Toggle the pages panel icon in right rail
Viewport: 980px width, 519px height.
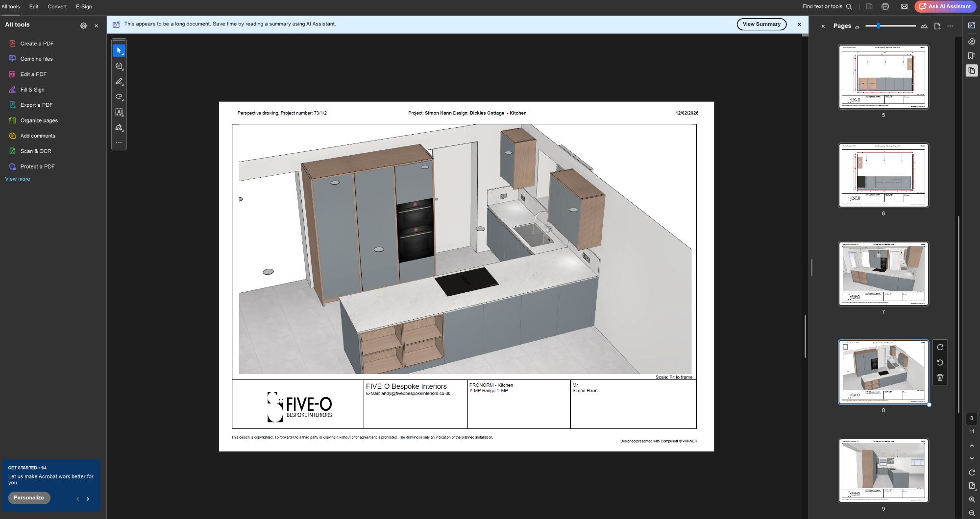tap(971, 71)
